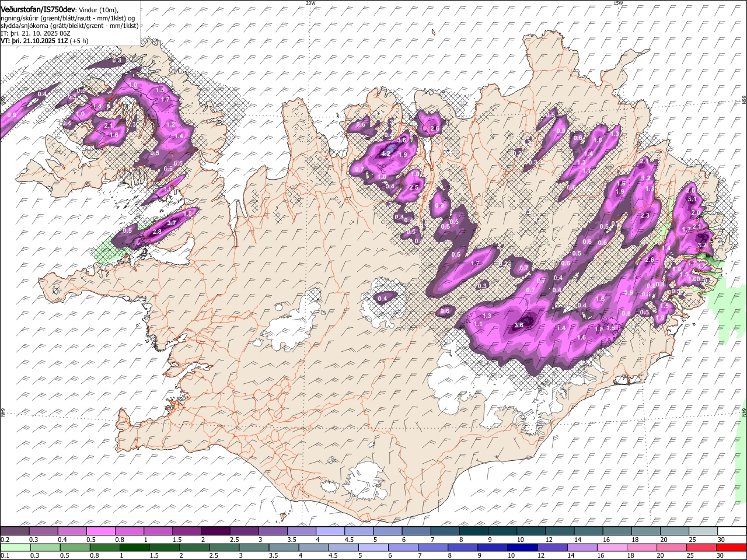Pick the 0.5 green swatch in the lower legend row
The image size is (747, 560).
tap(75, 547)
